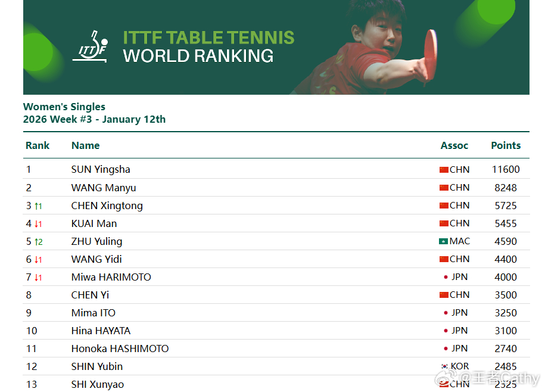Screen dimensions: 545x392
Task: Click green up arrow for ZHU Yuling
Action: click(x=37, y=242)
